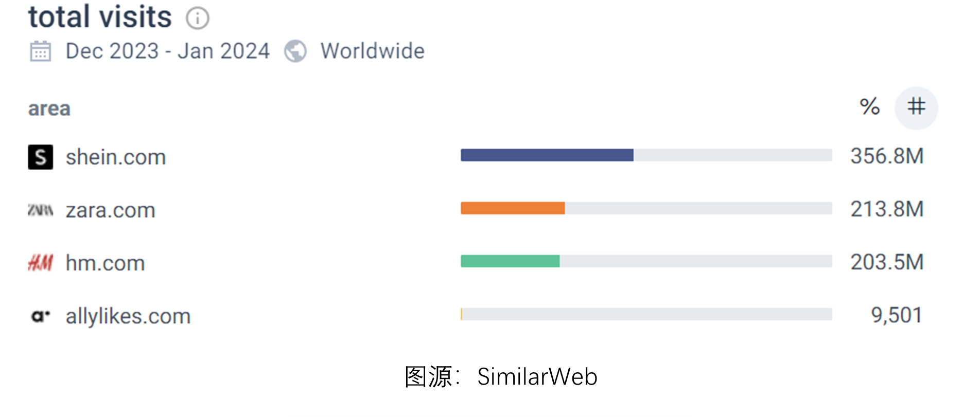This screenshot has width=980, height=417.
Task: Open the allylikes.com link
Action: [x=128, y=316]
